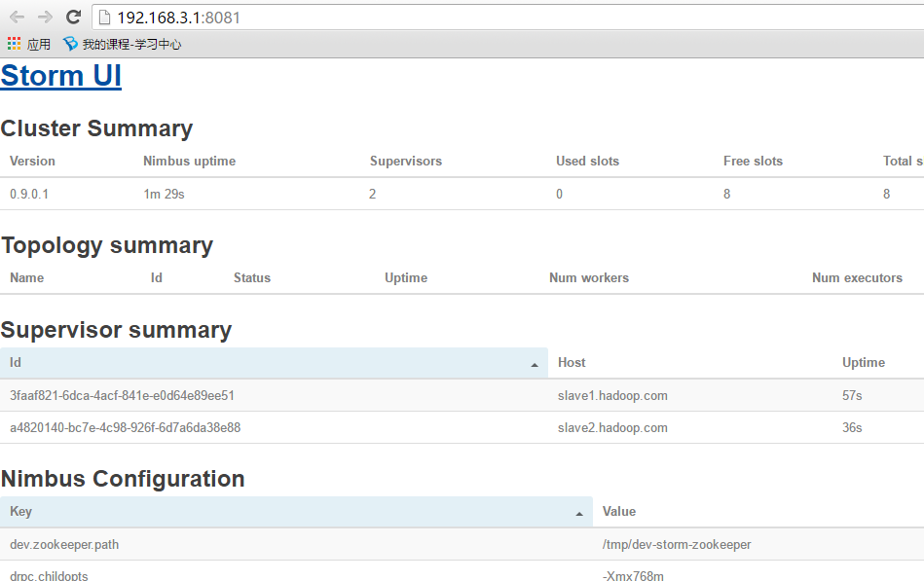Select host slave1.hadoop.com
924x581 pixels.
click(612, 395)
